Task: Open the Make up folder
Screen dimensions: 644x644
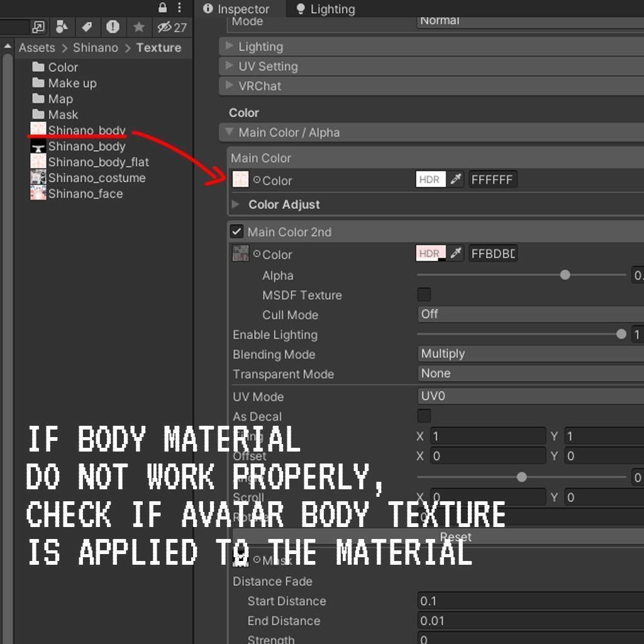Action: click(x=65, y=83)
